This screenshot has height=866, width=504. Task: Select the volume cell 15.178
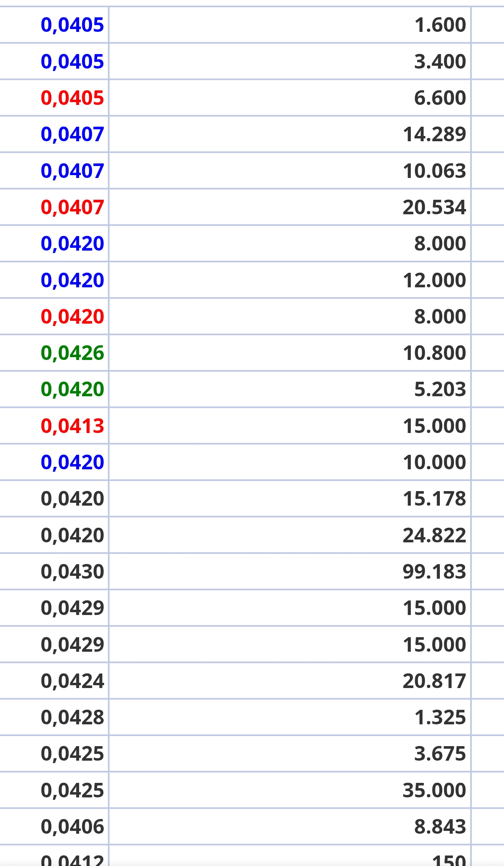[x=434, y=499]
